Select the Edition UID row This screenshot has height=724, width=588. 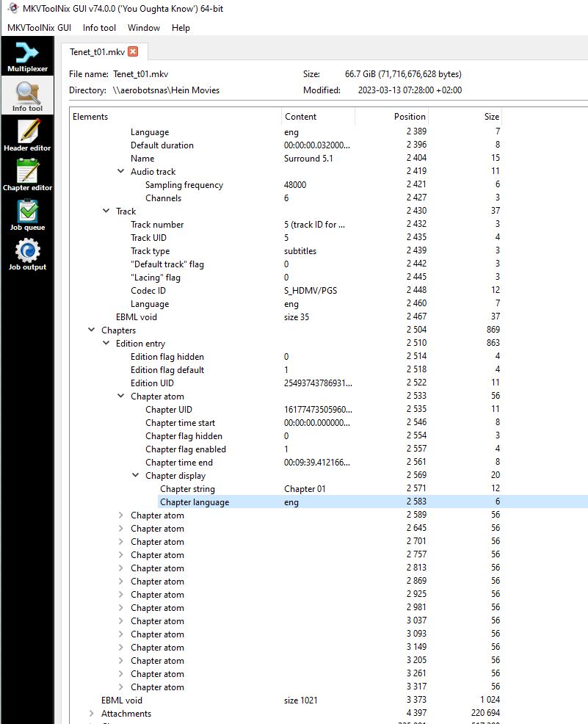pyautogui.click(x=329, y=383)
